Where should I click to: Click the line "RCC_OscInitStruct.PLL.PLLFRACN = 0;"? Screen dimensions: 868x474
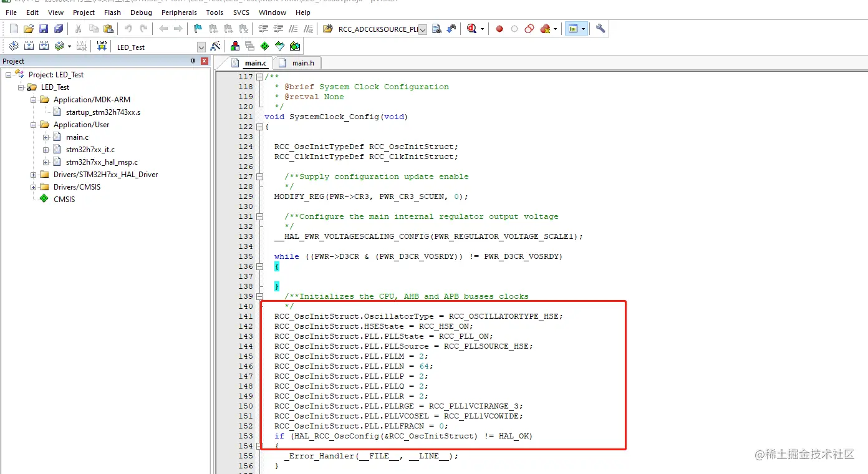click(x=361, y=426)
